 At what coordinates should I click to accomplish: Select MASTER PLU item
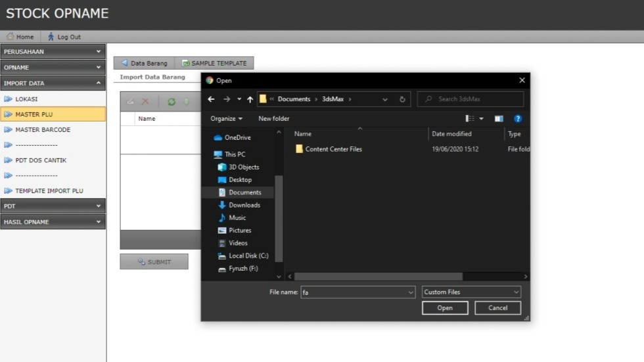[x=53, y=114]
